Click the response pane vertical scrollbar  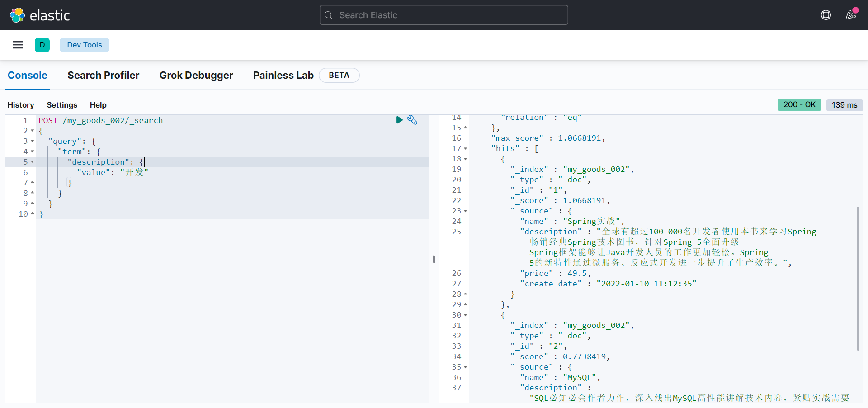858,278
